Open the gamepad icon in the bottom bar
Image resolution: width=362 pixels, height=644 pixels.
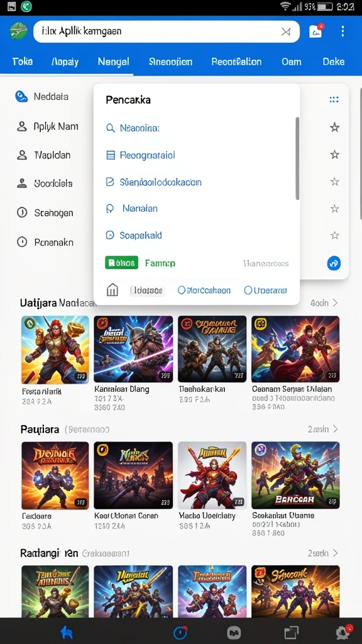click(x=234, y=633)
